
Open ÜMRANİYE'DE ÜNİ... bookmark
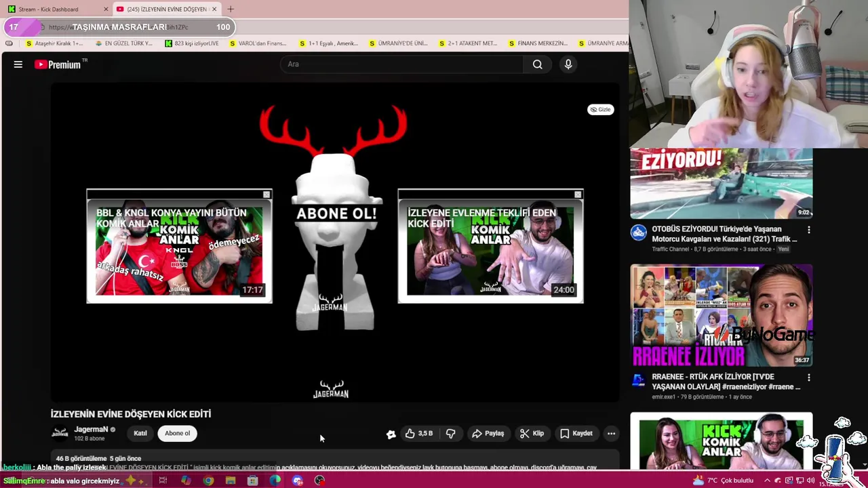pyautogui.click(x=399, y=43)
